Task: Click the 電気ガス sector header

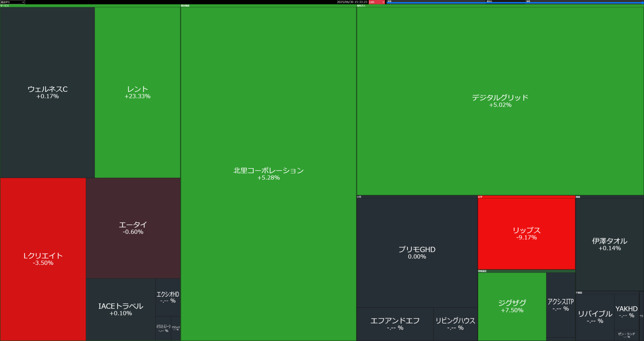Action: (x=500, y=6)
